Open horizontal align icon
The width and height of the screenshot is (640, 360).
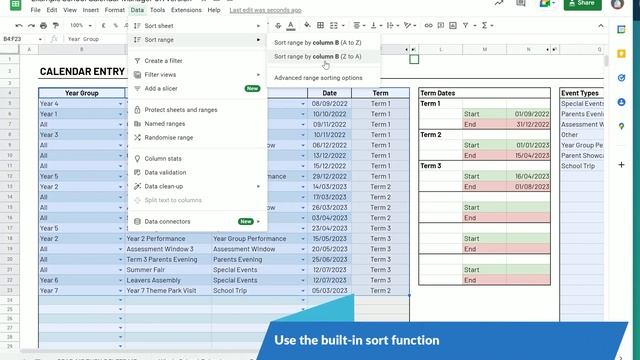click(357, 26)
